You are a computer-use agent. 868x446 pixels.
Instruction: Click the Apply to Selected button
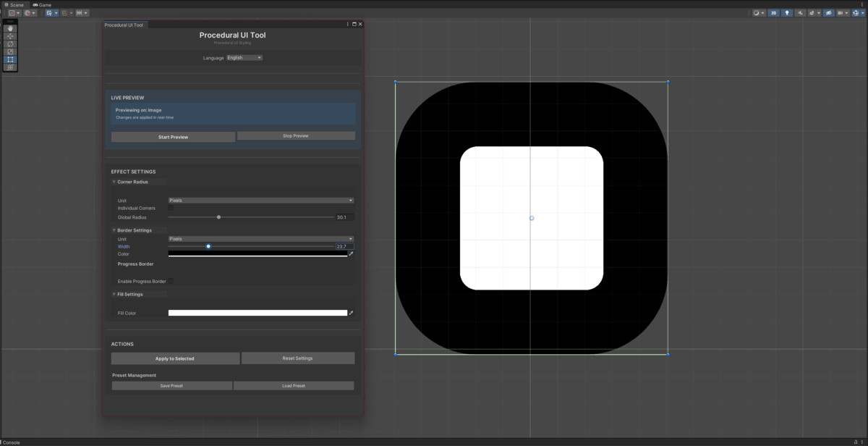pyautogui.click(x=175, y=358)
